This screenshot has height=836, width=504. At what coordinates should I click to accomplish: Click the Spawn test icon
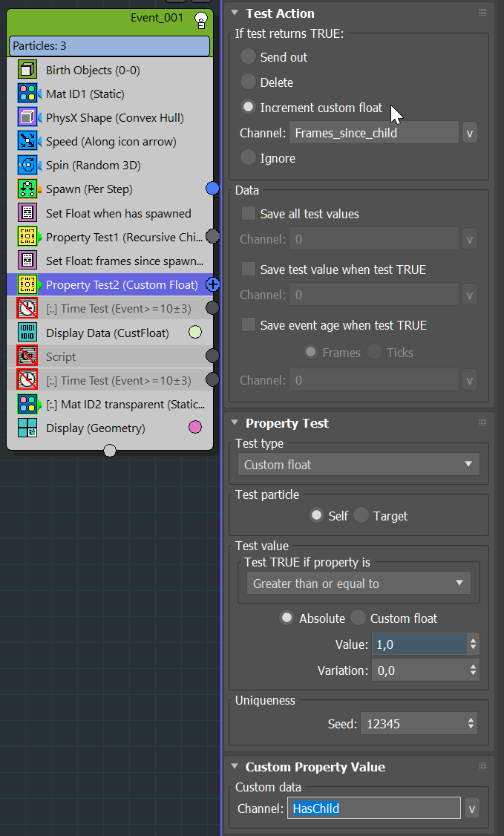27,189
